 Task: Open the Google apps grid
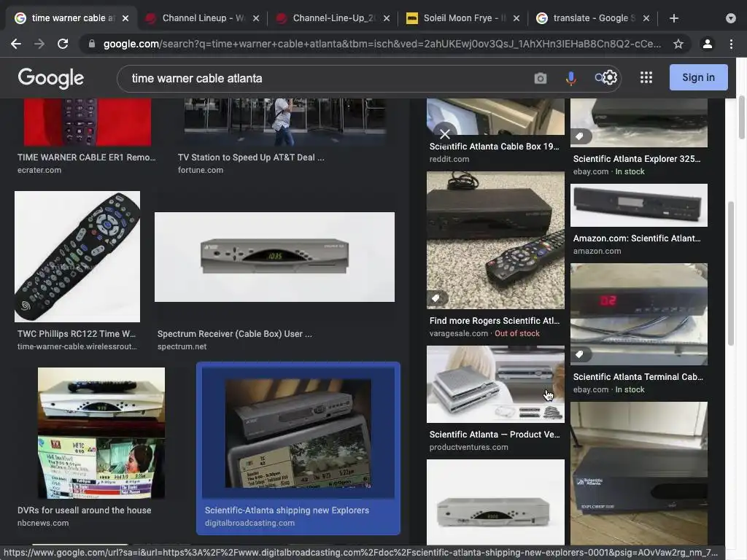click(646, 77)
